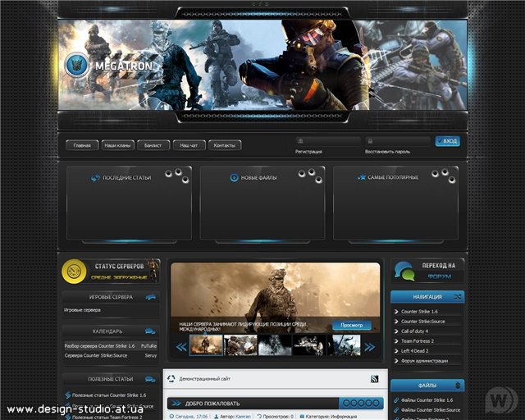Click the recycle icon beside Демонстрационный сайт
Screen dimensions: 525x420
click(x=171, y=379)
